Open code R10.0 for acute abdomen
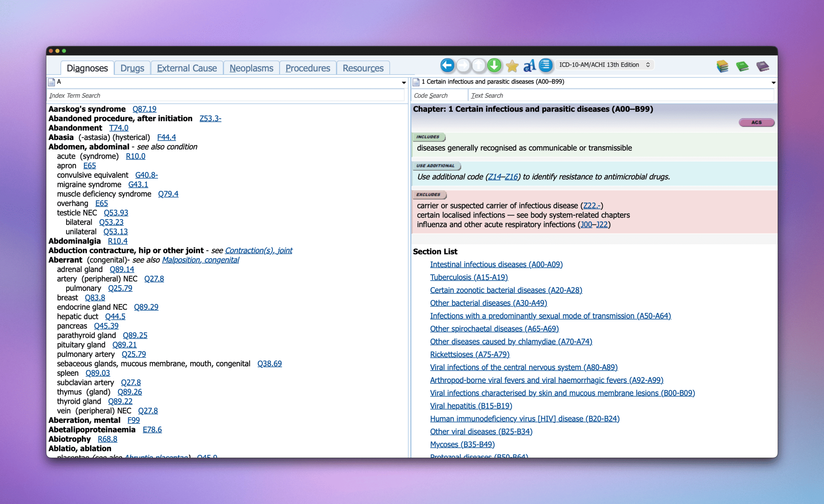The height and width of the screenshot is (504, 824). pos(135,156)
